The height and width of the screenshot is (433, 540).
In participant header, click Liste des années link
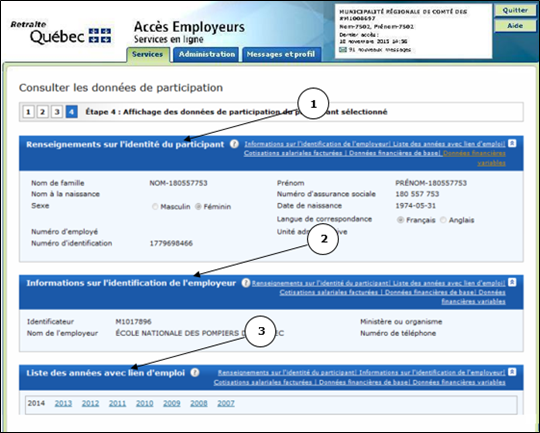[x=449, y=144]
